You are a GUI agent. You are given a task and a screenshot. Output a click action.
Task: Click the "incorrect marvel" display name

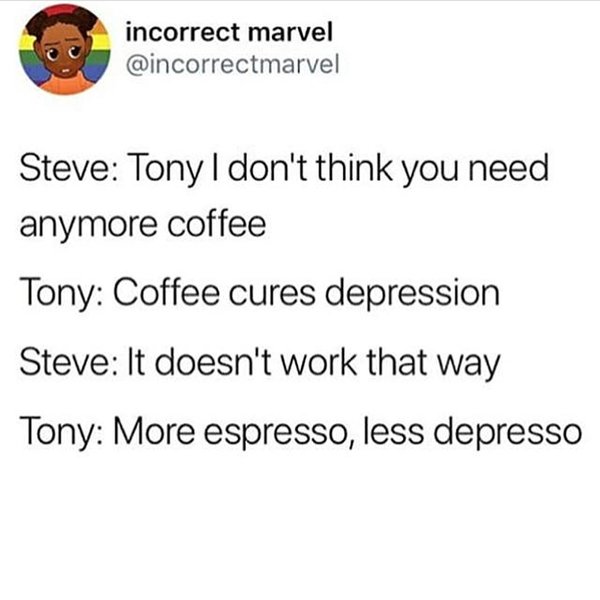(x=229, y=32)
